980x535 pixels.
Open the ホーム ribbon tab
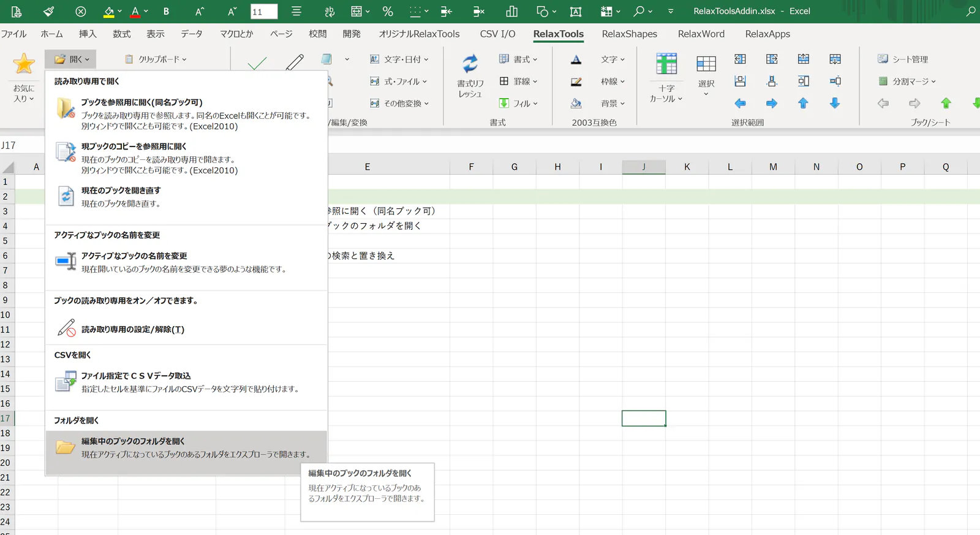[x=52, y=34]
